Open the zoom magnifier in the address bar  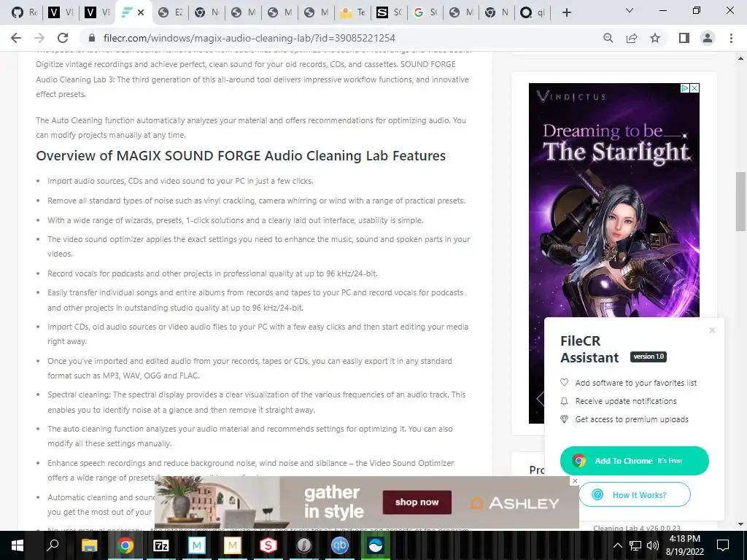point(608,38)
